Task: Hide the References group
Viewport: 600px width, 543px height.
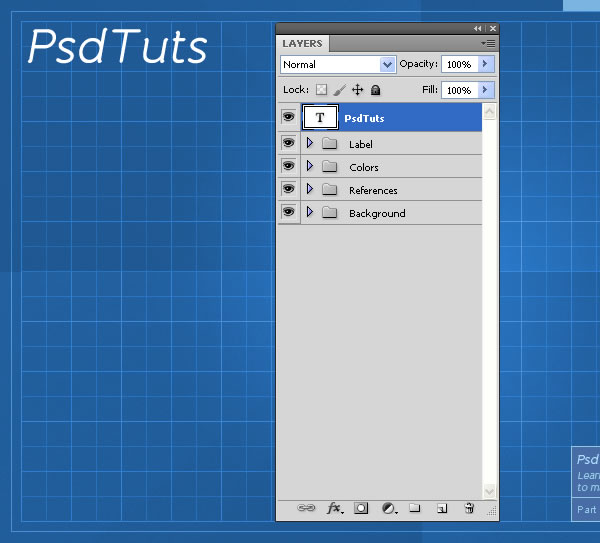Action: [x=289, y=189]
